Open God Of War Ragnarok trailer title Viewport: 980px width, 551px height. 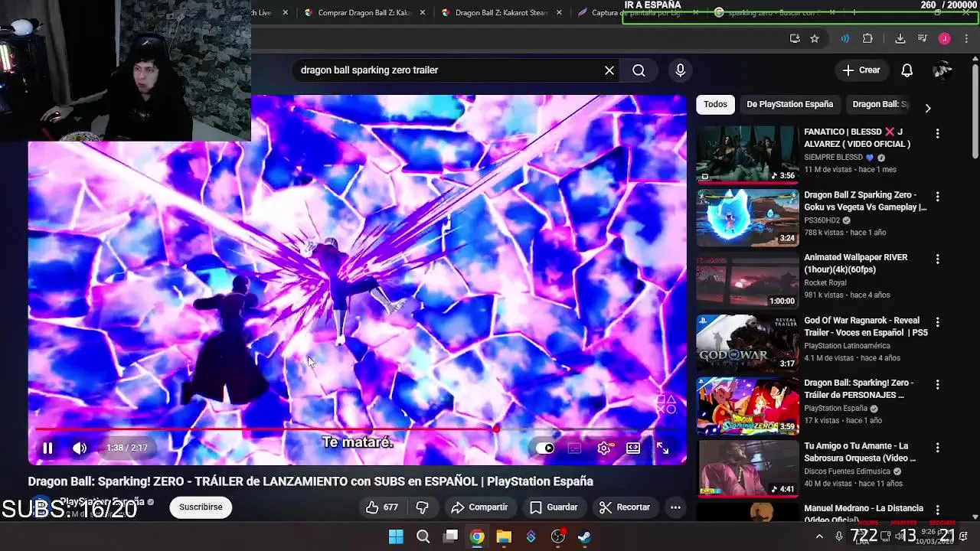pyautogui.click(x=865, y=327)
